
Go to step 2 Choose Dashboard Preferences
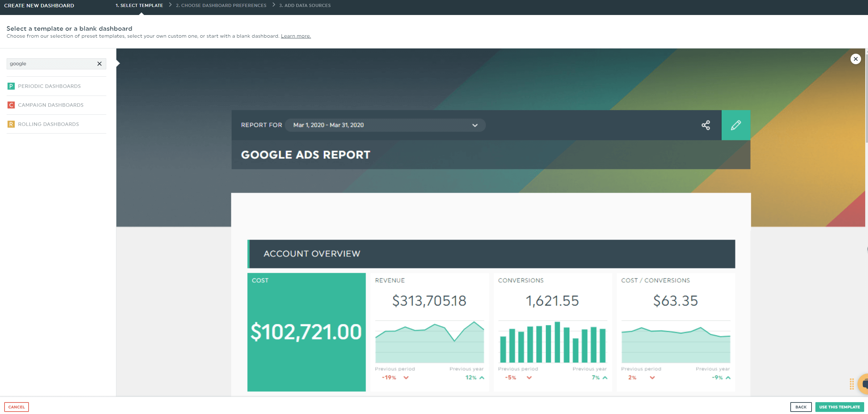click(x=221, y=6)
